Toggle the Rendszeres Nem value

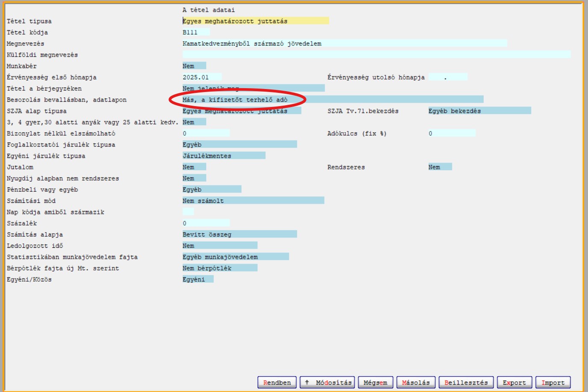tap(440, 167)
